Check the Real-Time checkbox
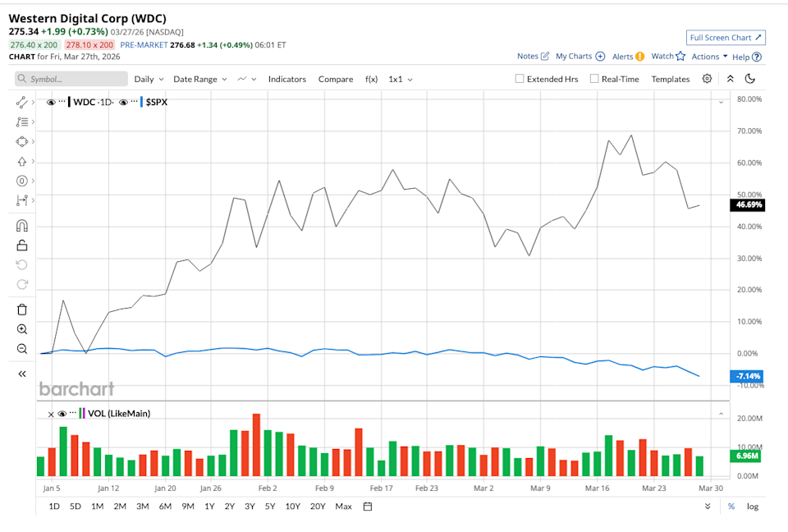Viewport: 788px width, 532px height. [594, 79]
